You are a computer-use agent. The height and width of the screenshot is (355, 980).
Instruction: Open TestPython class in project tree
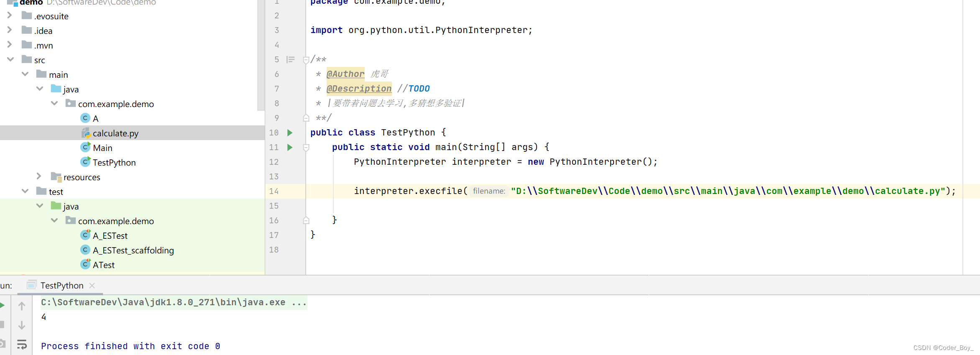click(x=114, y=162)
